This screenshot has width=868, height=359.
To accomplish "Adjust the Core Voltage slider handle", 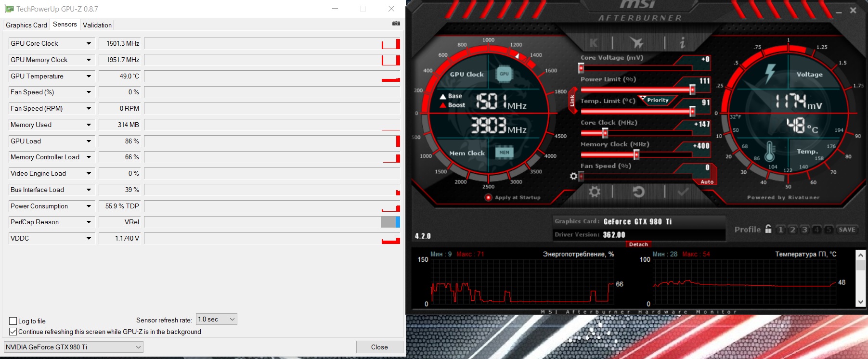I will pyautogui.click(x=581, y=68).
